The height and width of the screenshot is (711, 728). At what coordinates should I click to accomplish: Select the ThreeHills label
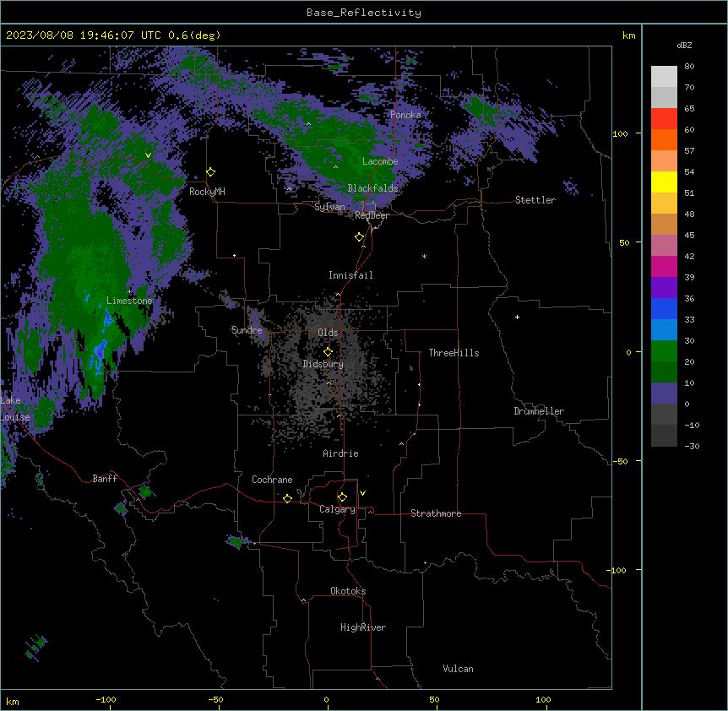tap(454, 353)
